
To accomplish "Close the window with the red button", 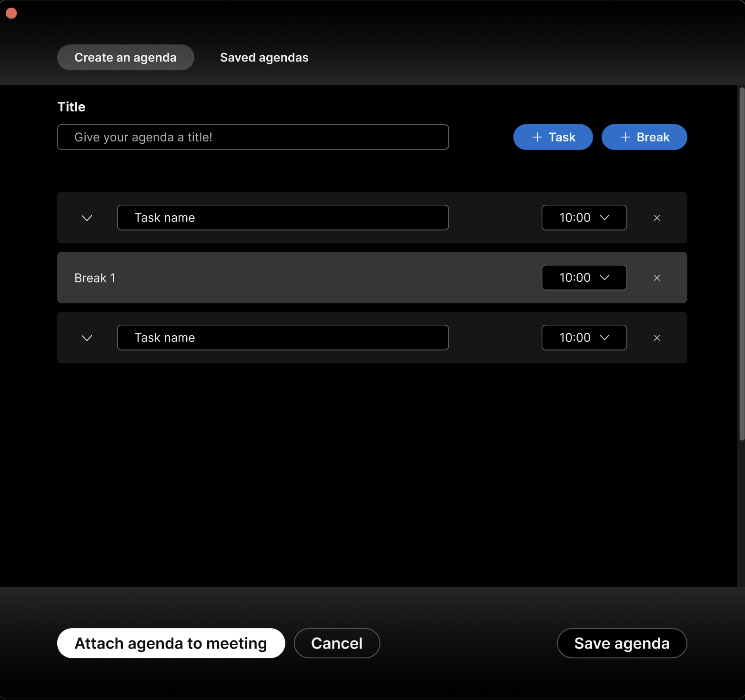I will click(x=11, y=13).
